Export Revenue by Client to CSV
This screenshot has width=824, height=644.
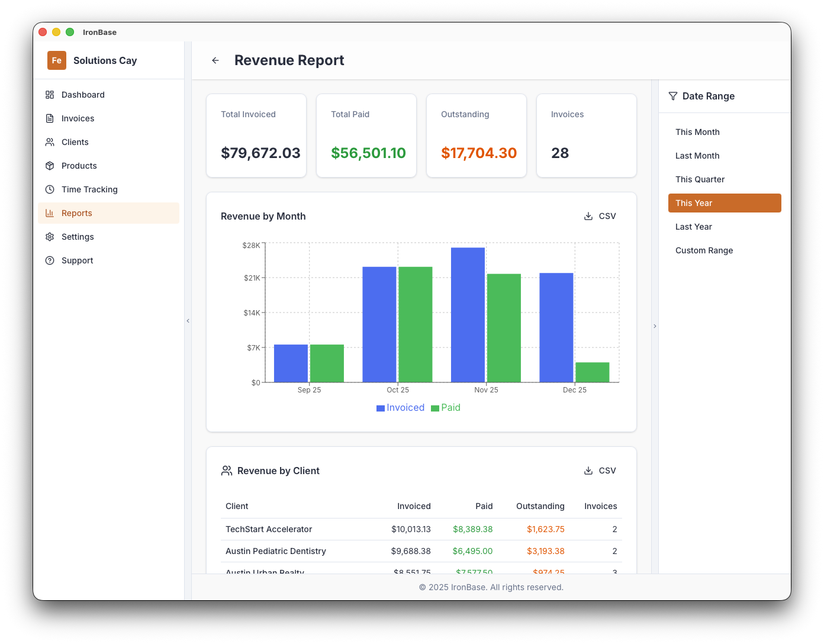600,471
